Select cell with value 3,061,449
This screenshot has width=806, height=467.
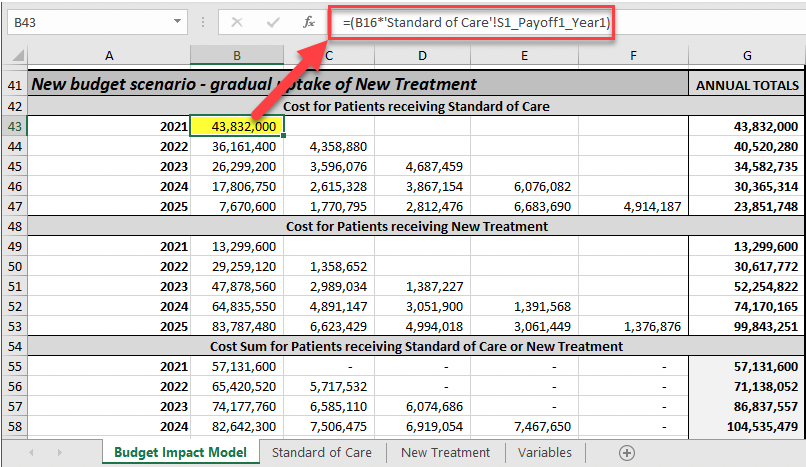click(x=524, y=327)
